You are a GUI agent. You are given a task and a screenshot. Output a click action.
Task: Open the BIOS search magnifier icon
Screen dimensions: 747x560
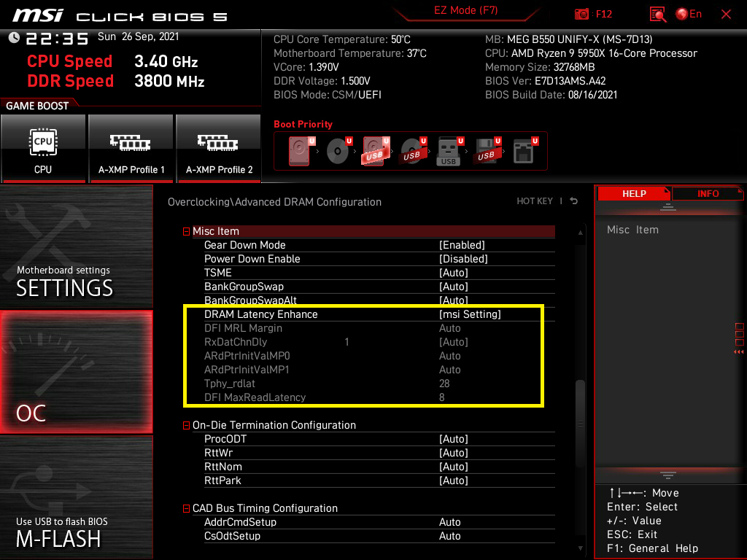click(658, 15)
